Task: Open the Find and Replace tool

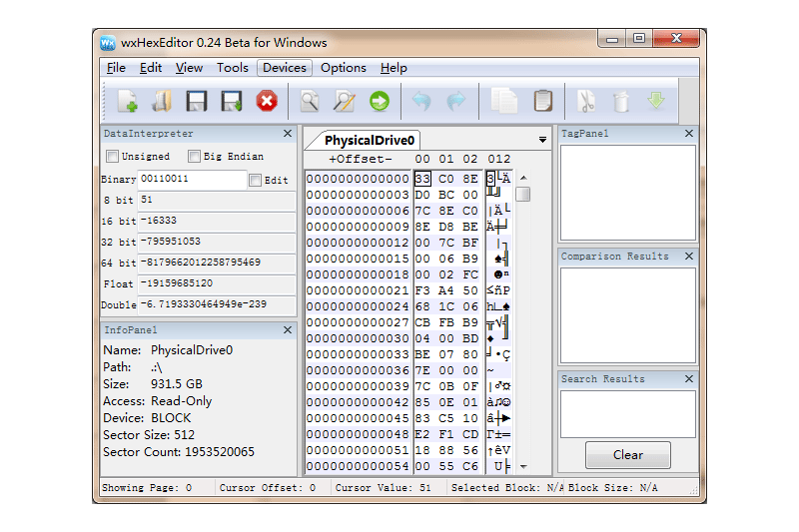Action: point(345,101)
